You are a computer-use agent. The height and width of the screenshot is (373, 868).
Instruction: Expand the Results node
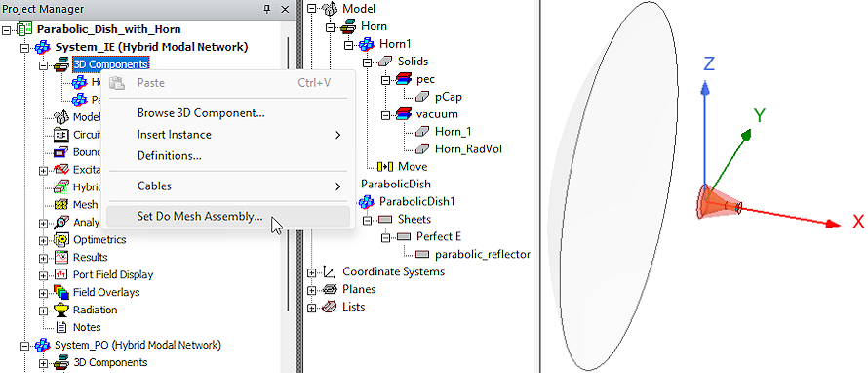pyautogui.click(x=43, y=258)
